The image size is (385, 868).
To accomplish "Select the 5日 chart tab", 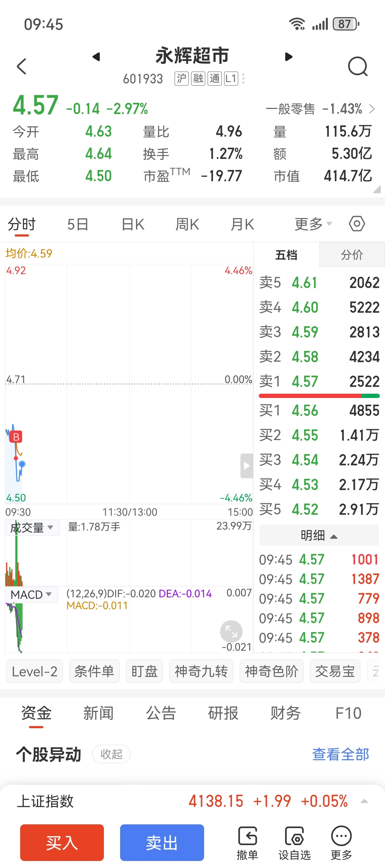I will coord(78,224).
